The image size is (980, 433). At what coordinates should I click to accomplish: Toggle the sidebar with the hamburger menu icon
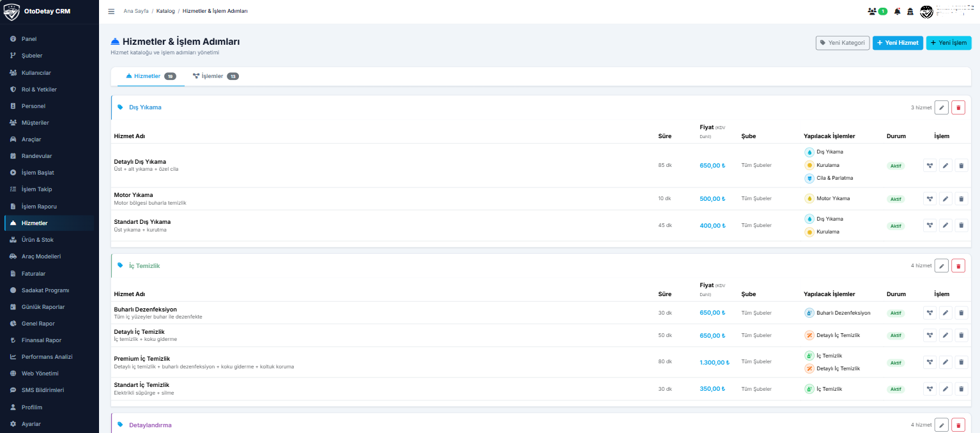pos(111,12)
